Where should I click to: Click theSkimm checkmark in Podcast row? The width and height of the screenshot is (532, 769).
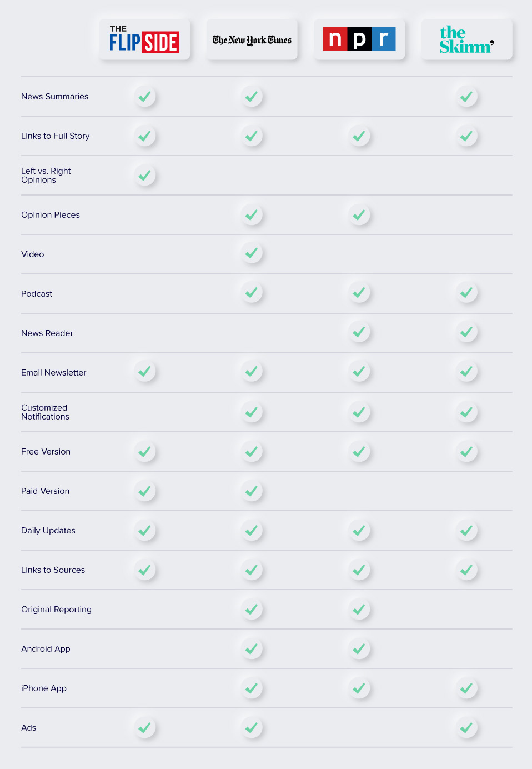pos(467,292)
